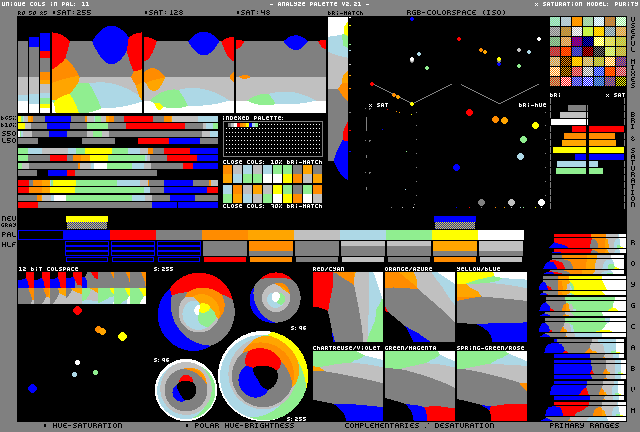
Task: Click the Primary Ranges label
Action: [x=587, y=426]
